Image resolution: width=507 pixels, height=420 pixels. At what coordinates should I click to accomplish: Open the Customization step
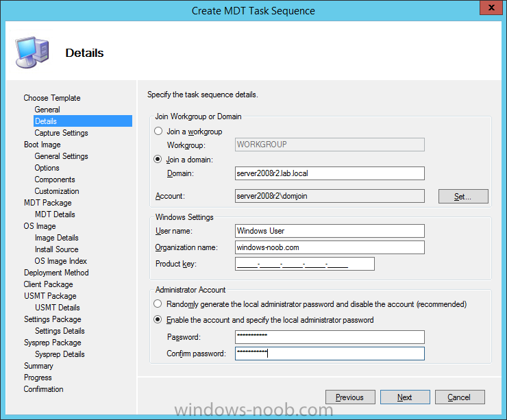[x=57, y=191]
